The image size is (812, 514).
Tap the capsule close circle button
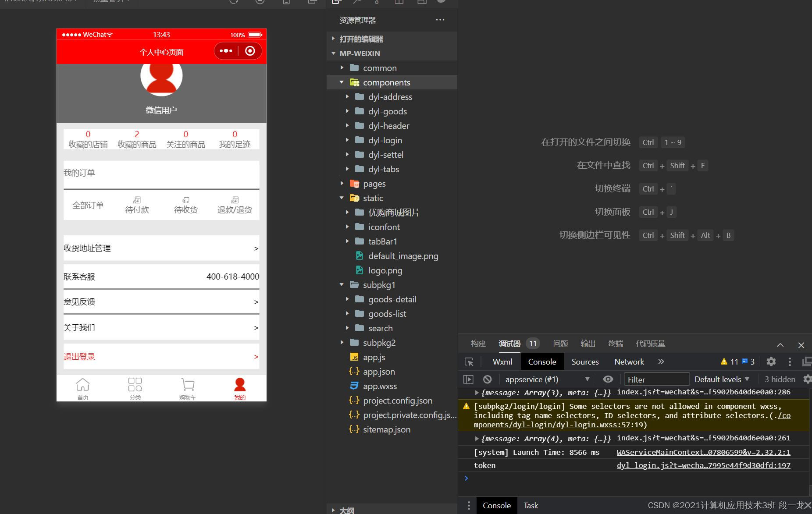click(x=250, y=51)
